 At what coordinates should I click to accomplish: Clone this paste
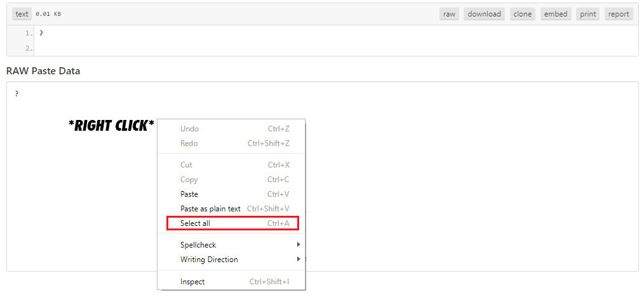tap(522, 14)
